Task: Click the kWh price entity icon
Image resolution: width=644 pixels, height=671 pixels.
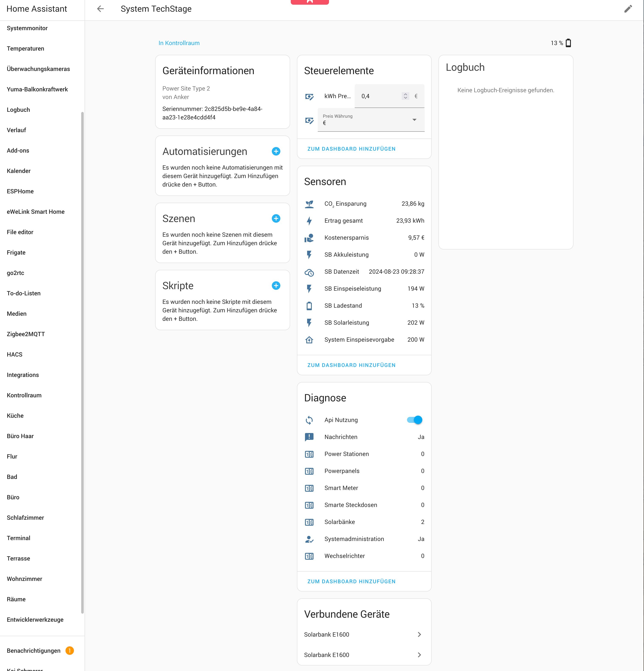Action: 309,96
